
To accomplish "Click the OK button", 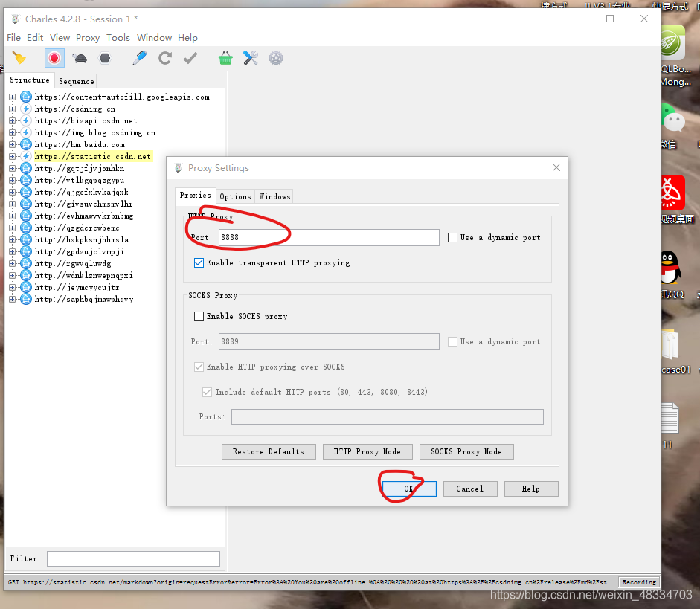I will pos(409,489).
